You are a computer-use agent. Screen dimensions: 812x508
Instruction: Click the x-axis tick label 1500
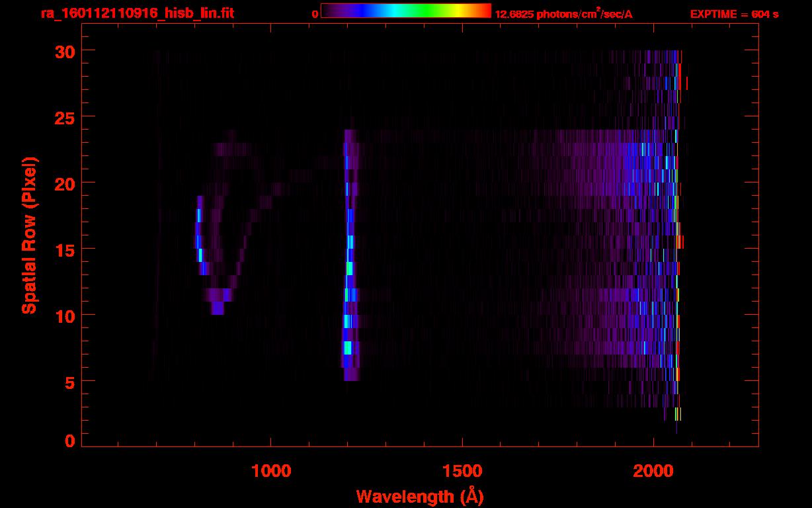click(x=462, y=471)
